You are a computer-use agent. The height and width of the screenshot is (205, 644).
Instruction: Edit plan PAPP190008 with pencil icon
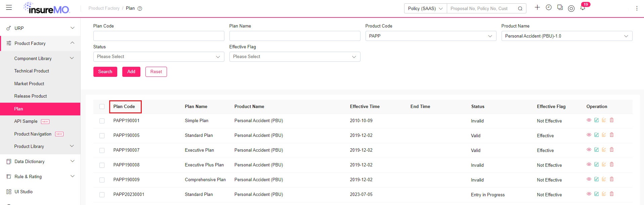pyautogui.click(x=596, y=164)
